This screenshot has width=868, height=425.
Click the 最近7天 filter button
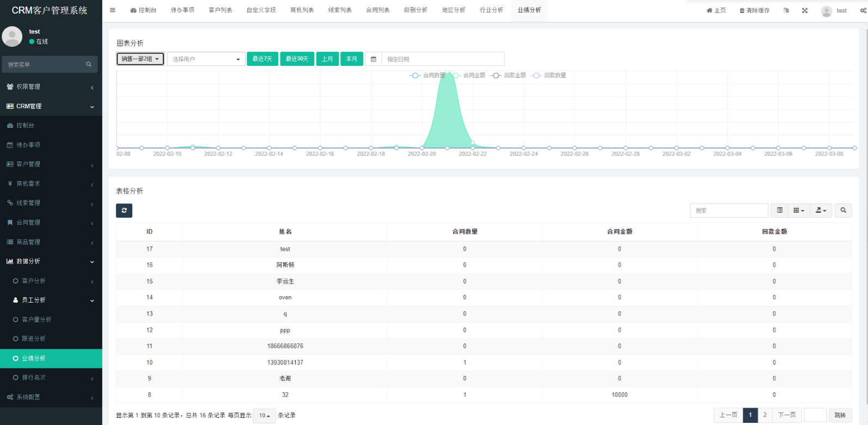[x=262, y=59]
